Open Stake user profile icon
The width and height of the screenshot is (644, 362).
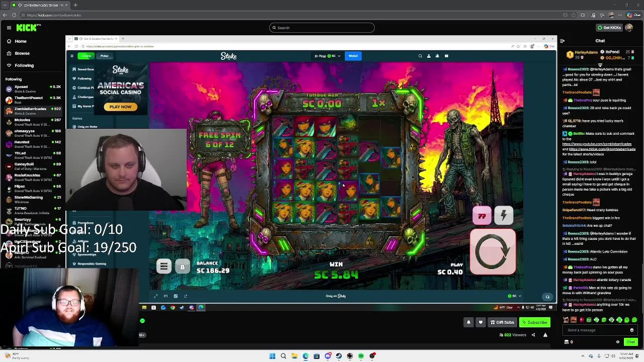[x=429, y=56]
